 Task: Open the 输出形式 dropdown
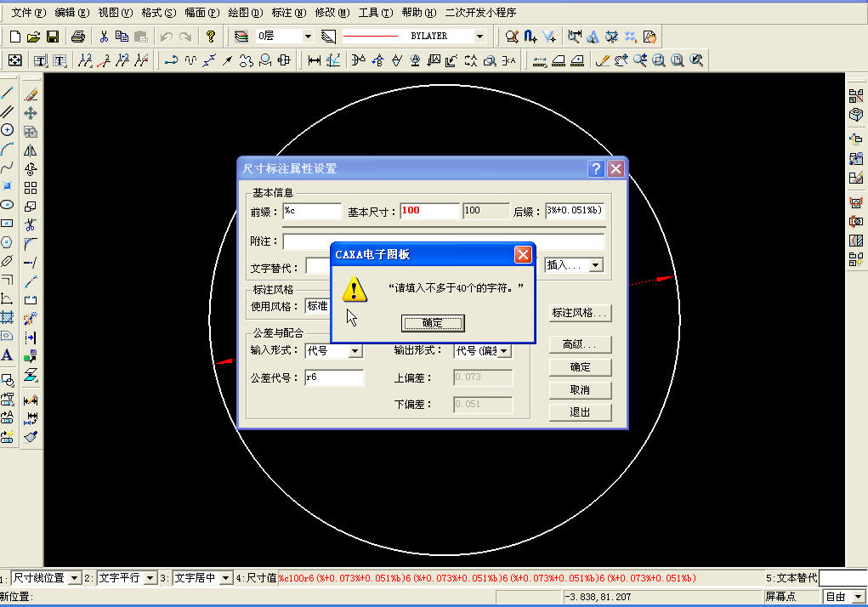tap(503, 351)
